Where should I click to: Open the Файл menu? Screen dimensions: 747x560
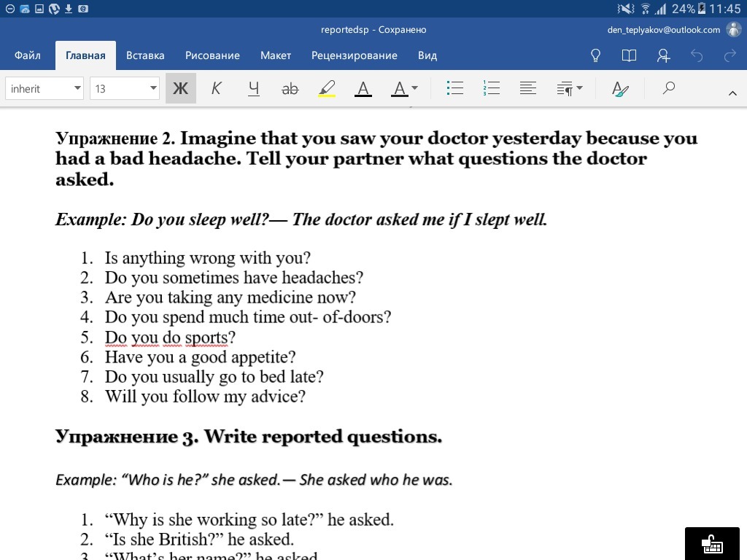click(x=27, y=55)
